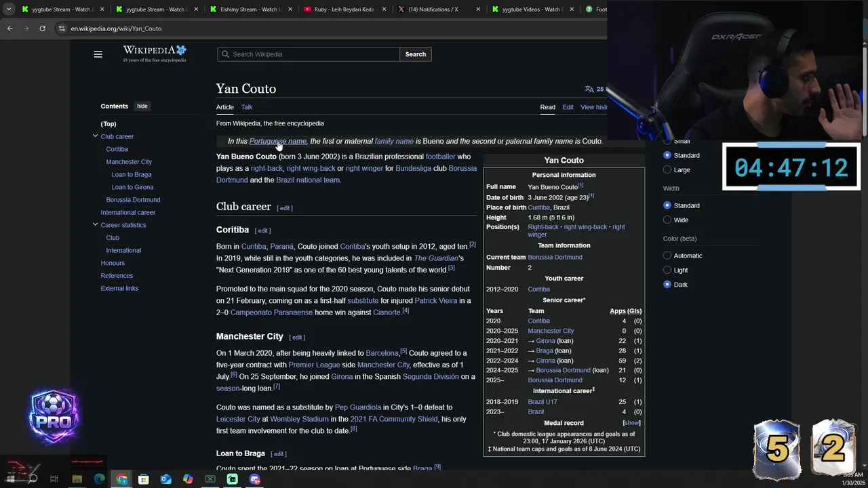
Task: Show the Medal record section in infobox
Action: (631, 423)
